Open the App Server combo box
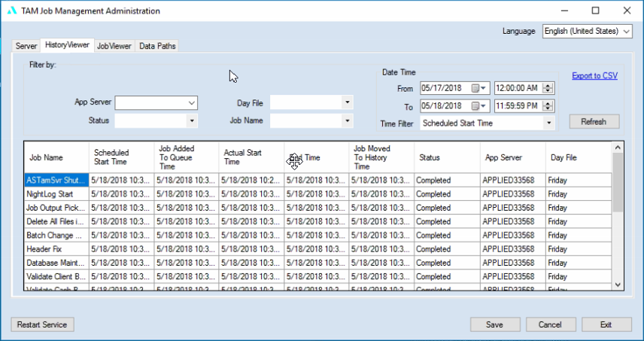This screenshot has width=644, height=341. pyautogui.click(x=156, y=102)
